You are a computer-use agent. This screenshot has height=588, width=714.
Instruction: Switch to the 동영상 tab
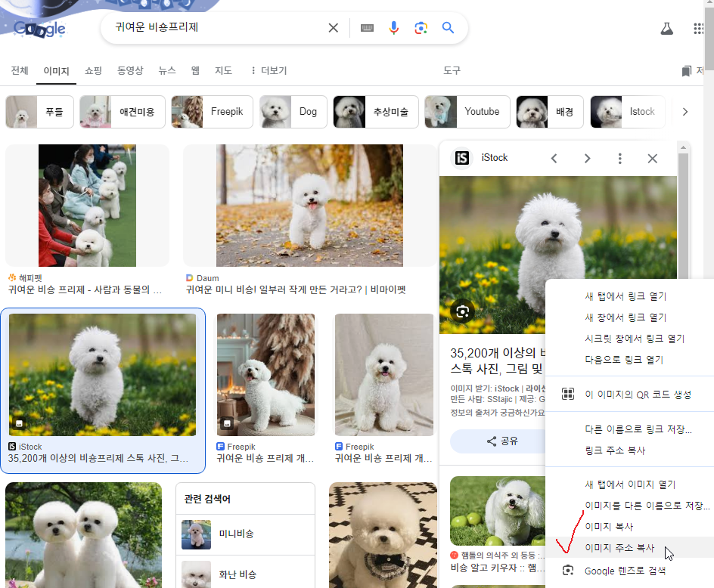tap(130, 70)
